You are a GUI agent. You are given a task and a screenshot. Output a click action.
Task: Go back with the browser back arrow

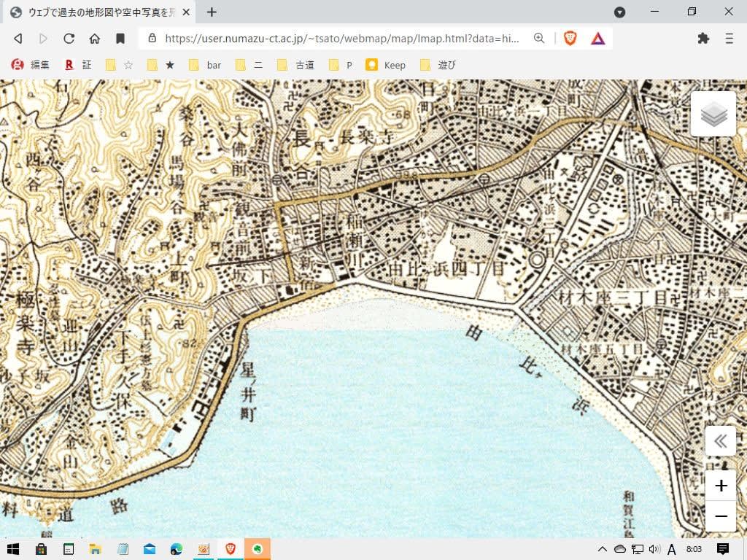pyautogui.click(x=18, y=39)
